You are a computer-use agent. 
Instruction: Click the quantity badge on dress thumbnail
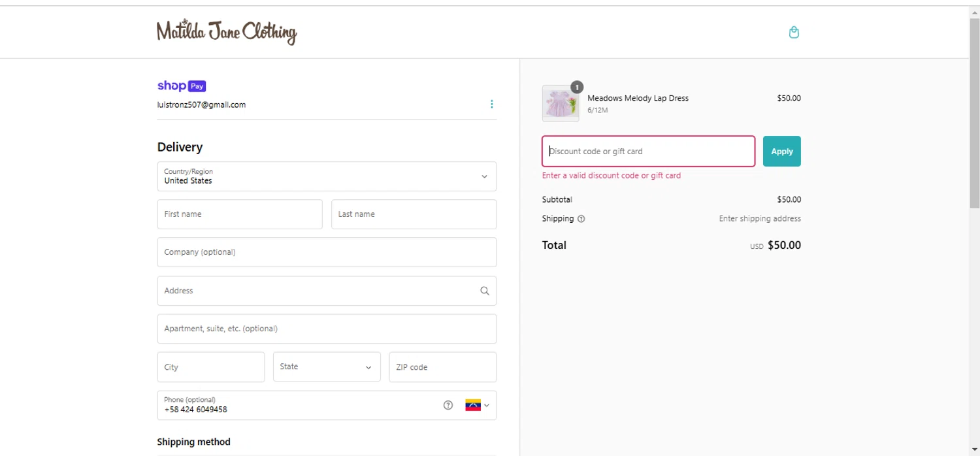coord(577,87)
